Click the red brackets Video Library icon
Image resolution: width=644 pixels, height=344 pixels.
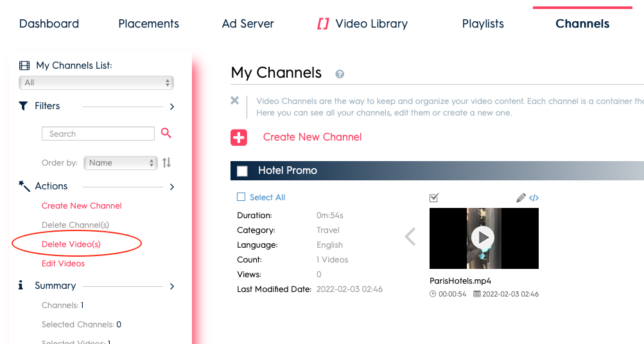click(323, 24)
